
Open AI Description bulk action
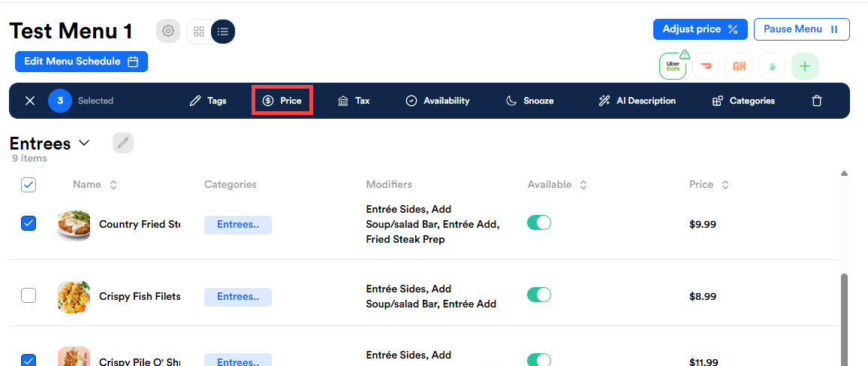pos(637,101)
